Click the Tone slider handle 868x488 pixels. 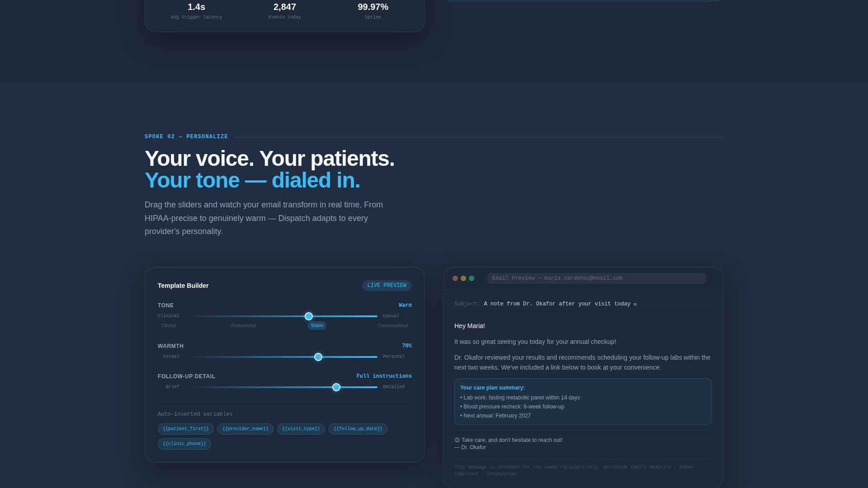click(x=309, y=316)
